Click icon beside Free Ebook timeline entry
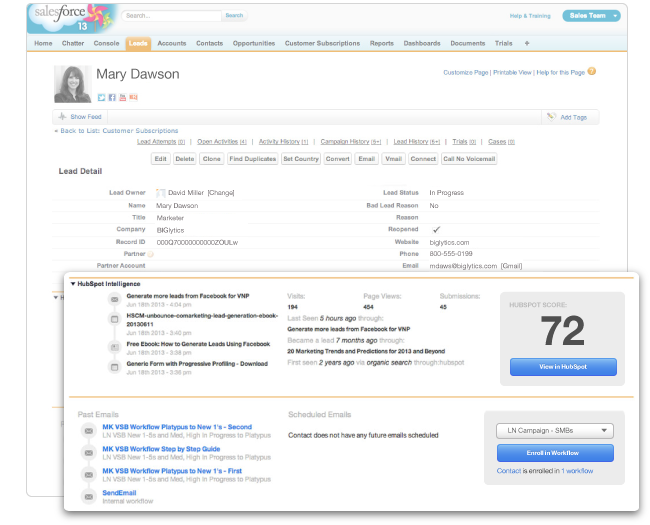Viewport: 650px width, 525px height. coord(114,347)
